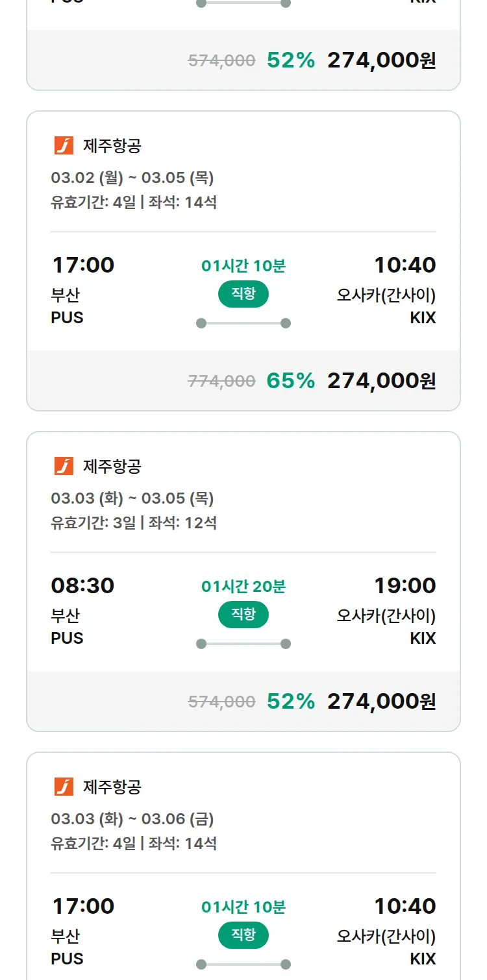Tap the 직항 badge under 01시간 20분
487x980 pixels.
point(243,615)
